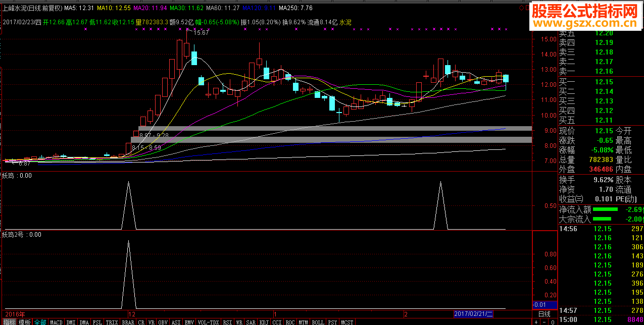Load the BOLL indicator

(x=318, y=321)
